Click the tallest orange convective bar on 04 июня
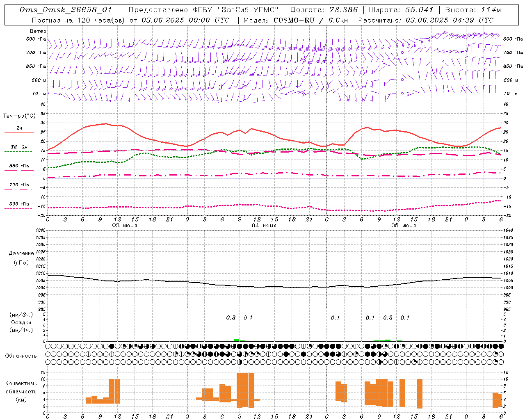Image resolution: width=525 pixels, height=420 pixels. (245, 390)
